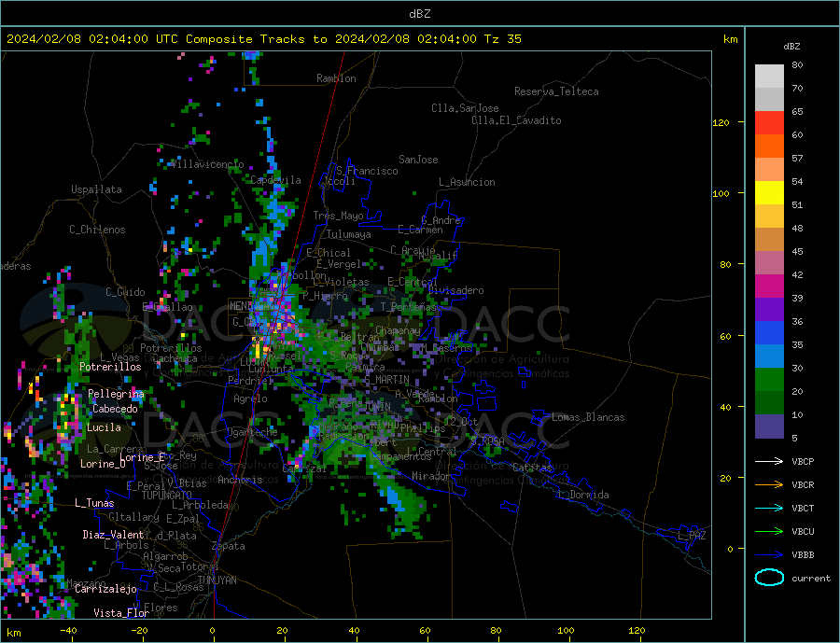This screenshot has height=643, width=840.
Task: Click 'Clla.El_Cavadito' place label
Action: (516, 120)
